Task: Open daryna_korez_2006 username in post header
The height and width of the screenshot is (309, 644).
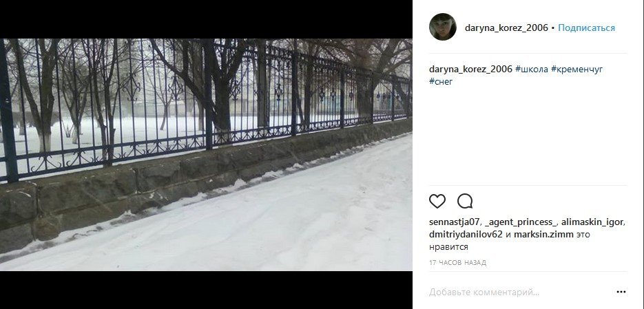Action: pos(506,28)
